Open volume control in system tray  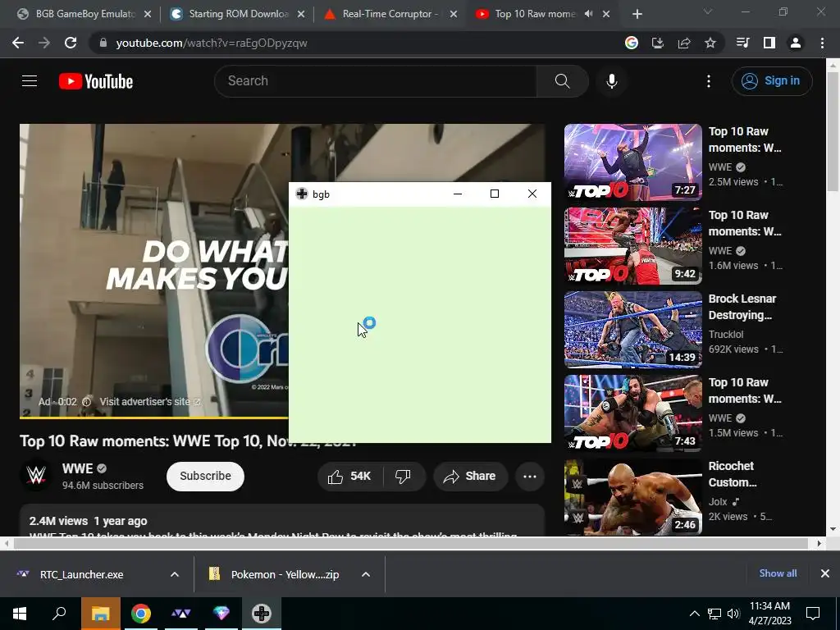[x=733, y=614]
